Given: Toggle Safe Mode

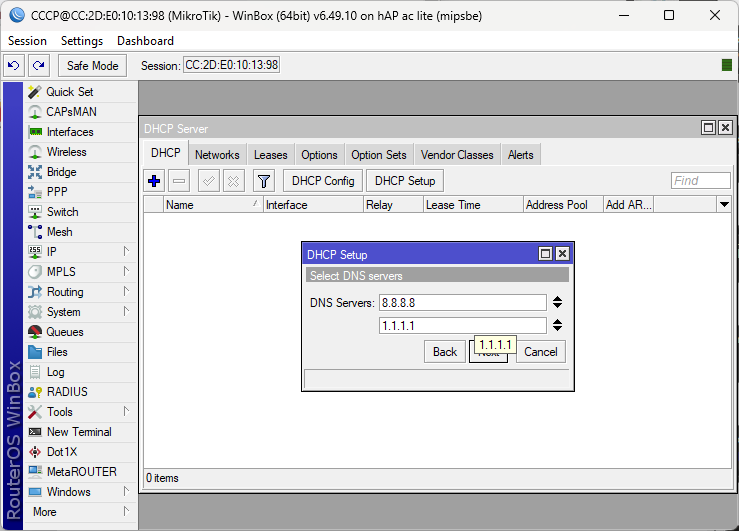Looking at the screenshot, I should 92,65.
